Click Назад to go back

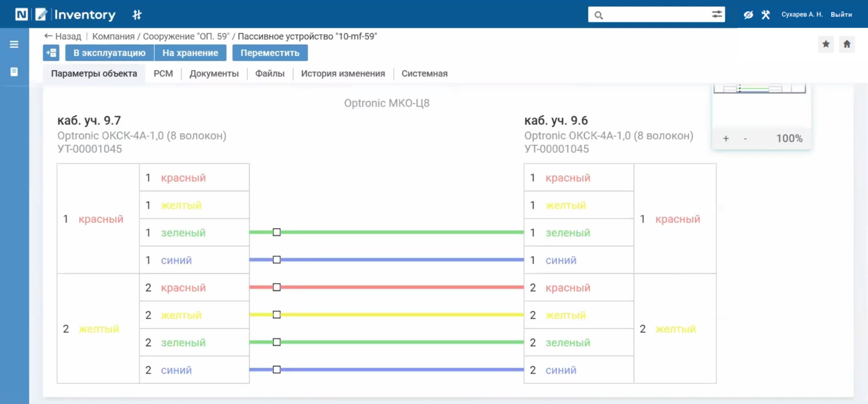[63, 36]
